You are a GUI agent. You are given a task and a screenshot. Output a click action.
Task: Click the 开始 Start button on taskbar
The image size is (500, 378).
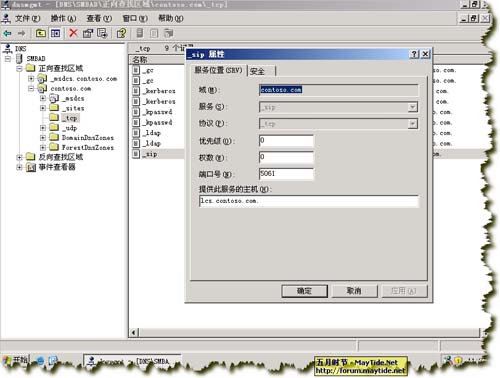click(15, 360)
